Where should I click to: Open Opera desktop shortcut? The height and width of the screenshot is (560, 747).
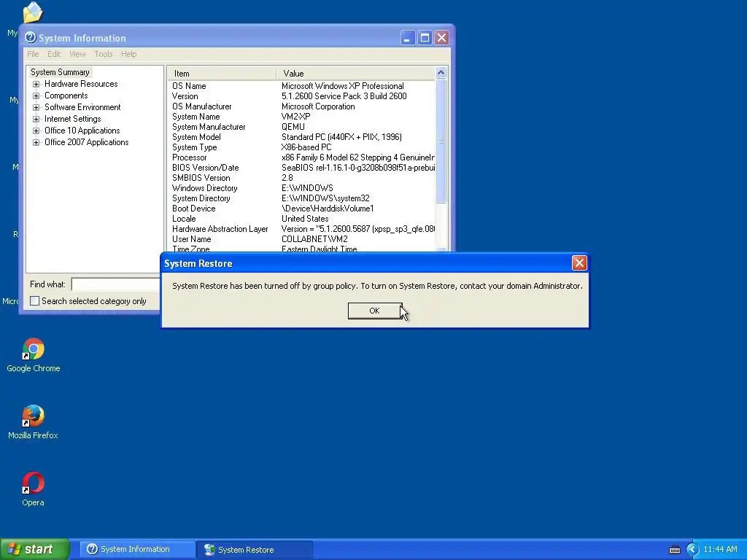(33, 489)
